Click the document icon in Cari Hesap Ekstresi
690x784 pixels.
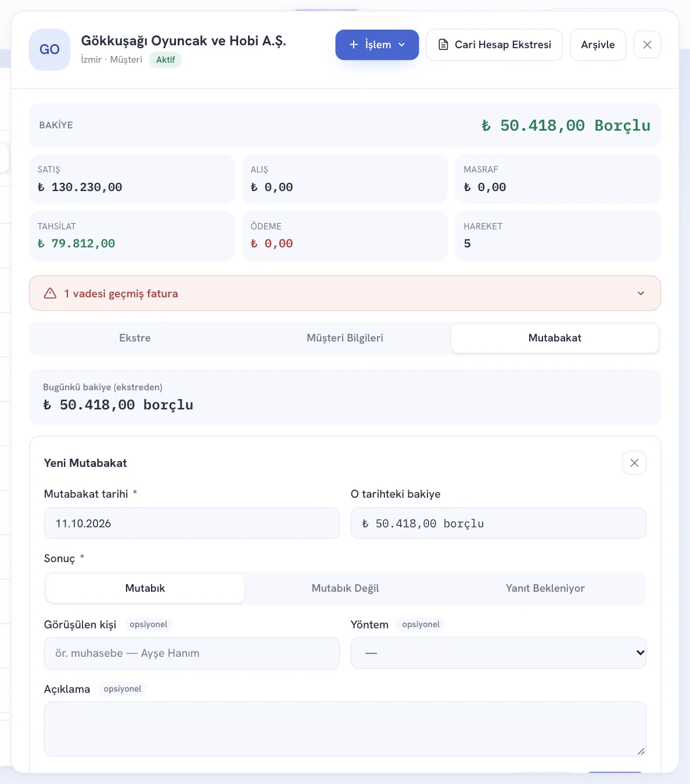point(443,45)
